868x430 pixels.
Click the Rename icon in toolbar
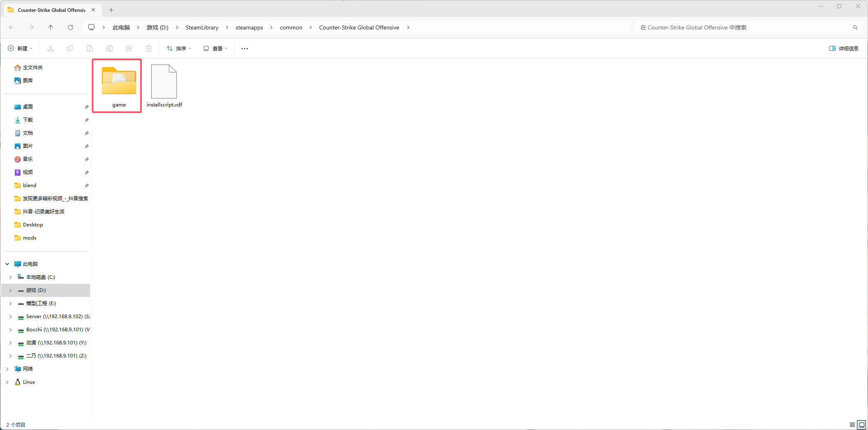[x=109, y=48]
